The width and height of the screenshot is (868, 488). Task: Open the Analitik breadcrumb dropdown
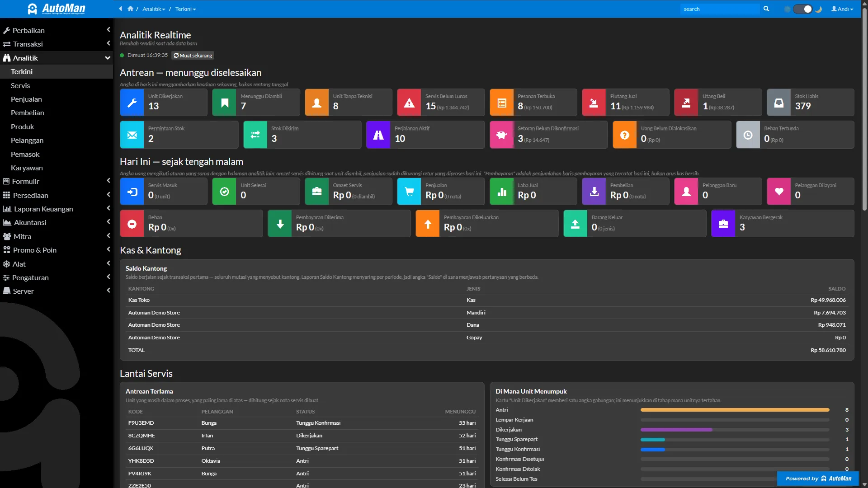154,9
